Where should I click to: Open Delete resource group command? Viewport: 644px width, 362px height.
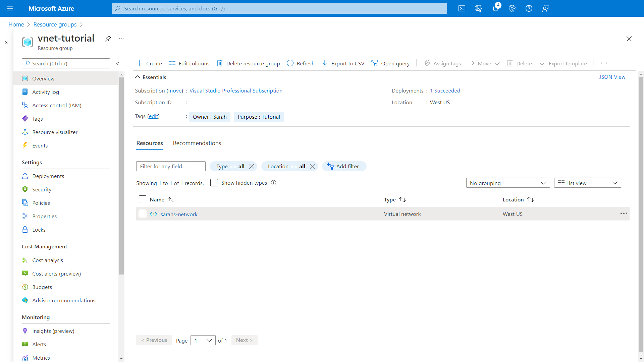[248, 63]
